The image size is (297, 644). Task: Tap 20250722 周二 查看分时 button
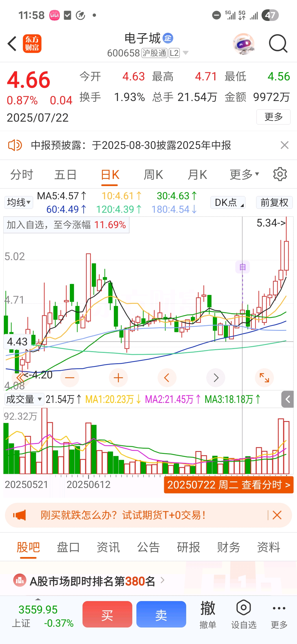(x=229, y=485)
